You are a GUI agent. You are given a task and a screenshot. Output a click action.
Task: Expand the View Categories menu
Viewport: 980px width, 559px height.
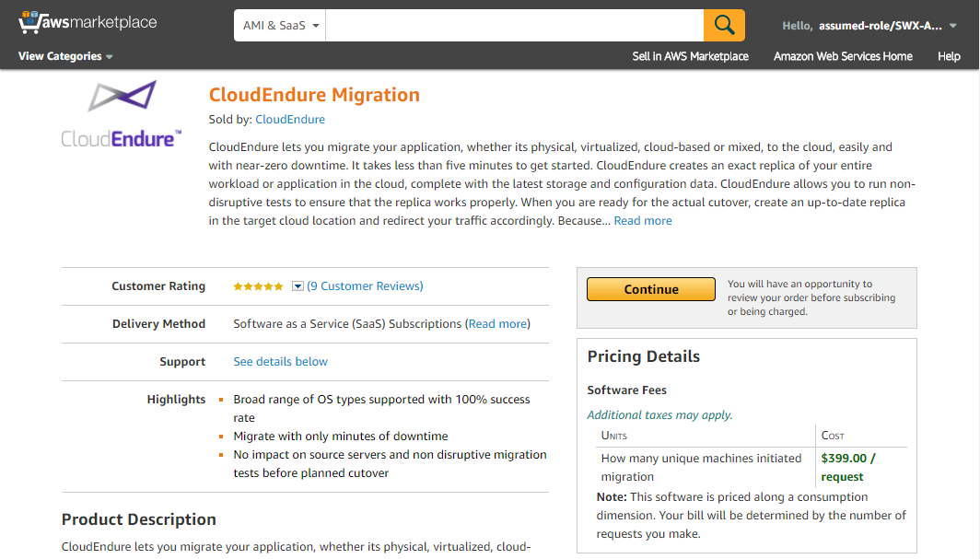(x=65, y=56)
